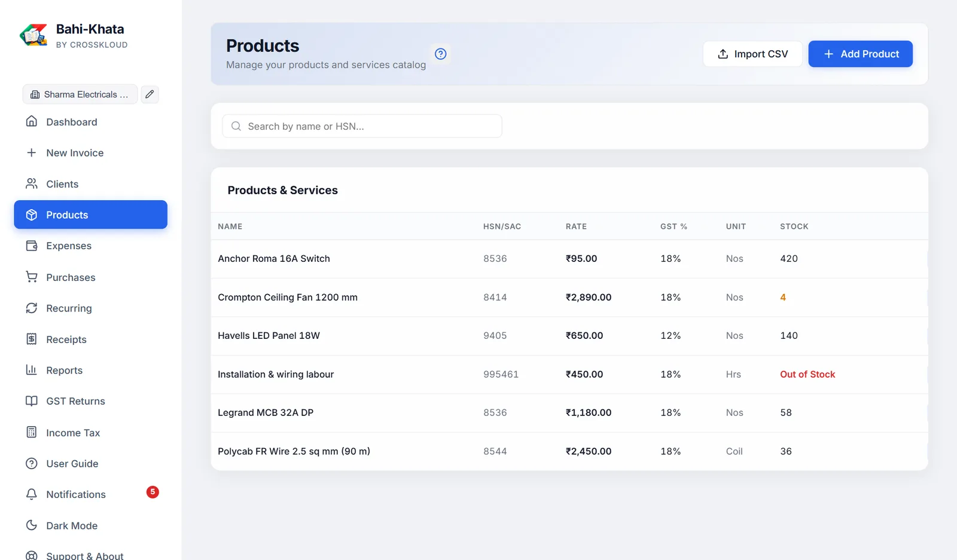Click the NAME column header

tap(230, 227)
